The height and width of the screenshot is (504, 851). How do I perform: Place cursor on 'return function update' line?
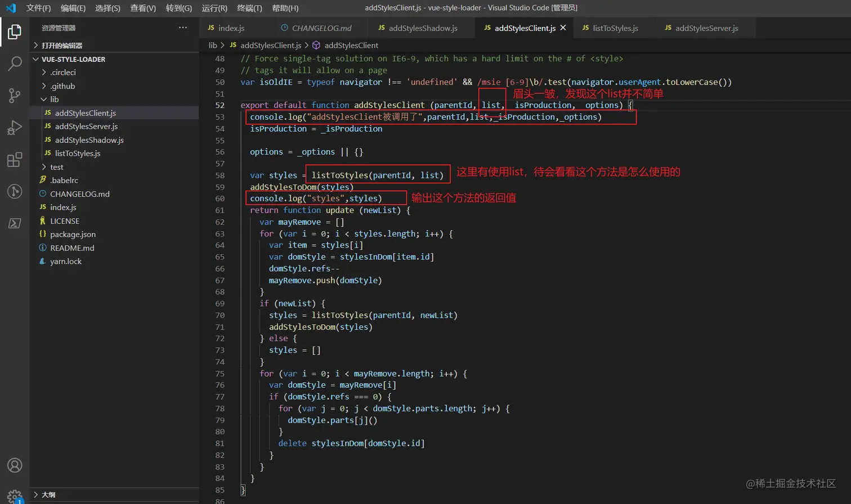(x=330, y=210)
